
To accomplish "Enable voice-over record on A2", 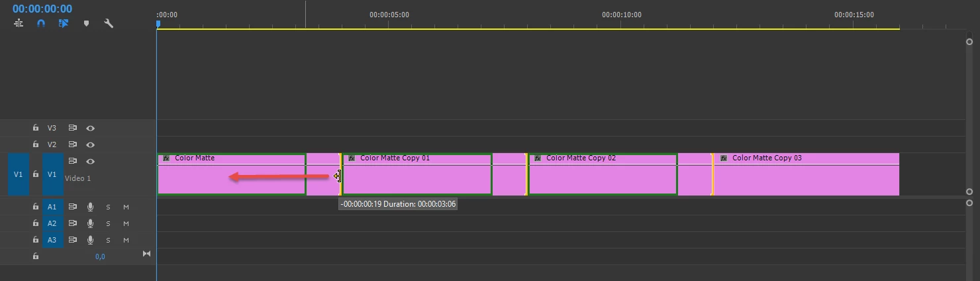I will click(x=91, y=223).
